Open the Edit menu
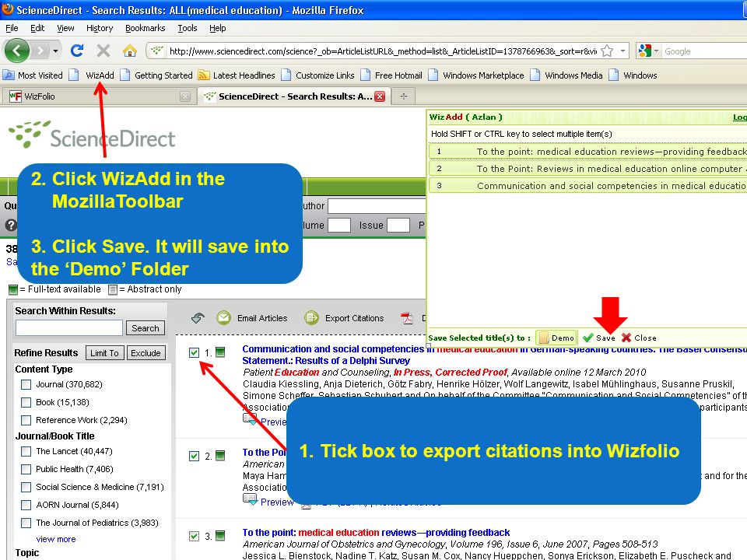 click(37, 28)
